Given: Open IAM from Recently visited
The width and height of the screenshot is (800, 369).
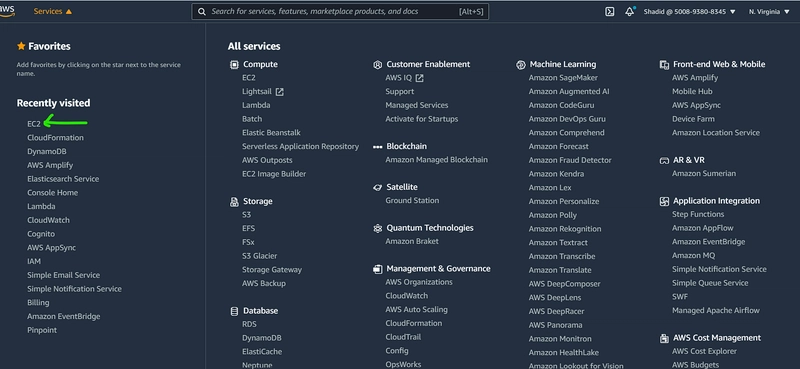Looking at the screenshot, I should pos(34,261).
